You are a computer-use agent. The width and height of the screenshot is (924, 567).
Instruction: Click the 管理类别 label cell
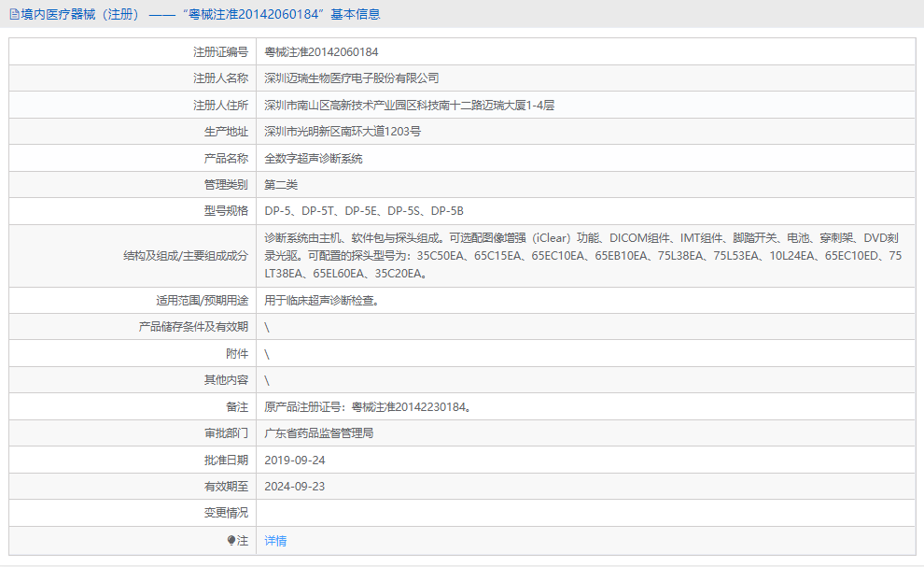coord(133,185)
